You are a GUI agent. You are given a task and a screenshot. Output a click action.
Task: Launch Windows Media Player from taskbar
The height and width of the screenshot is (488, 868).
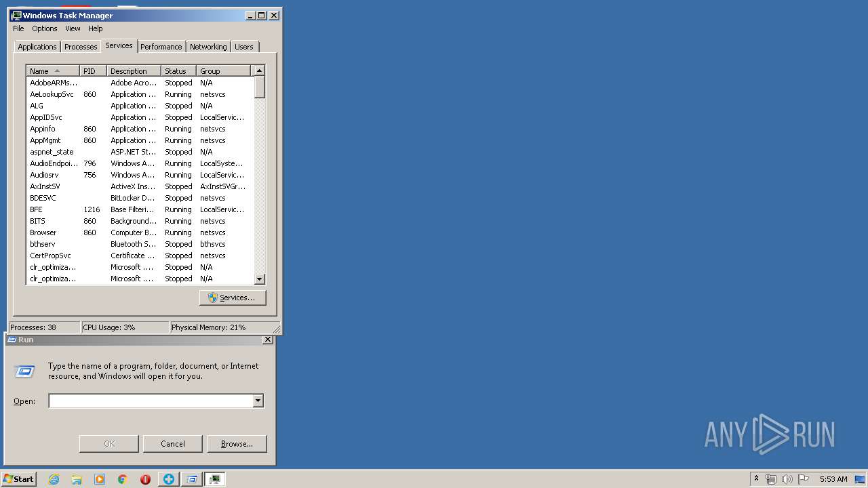pos(100,479)
